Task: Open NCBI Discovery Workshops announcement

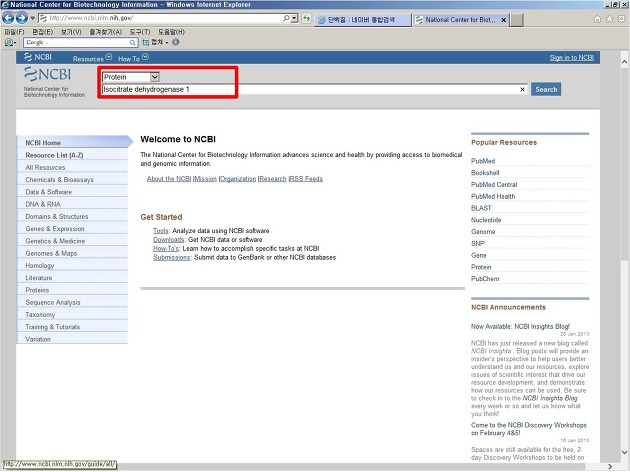Action: pyautogui.click(x=528, y=429)
